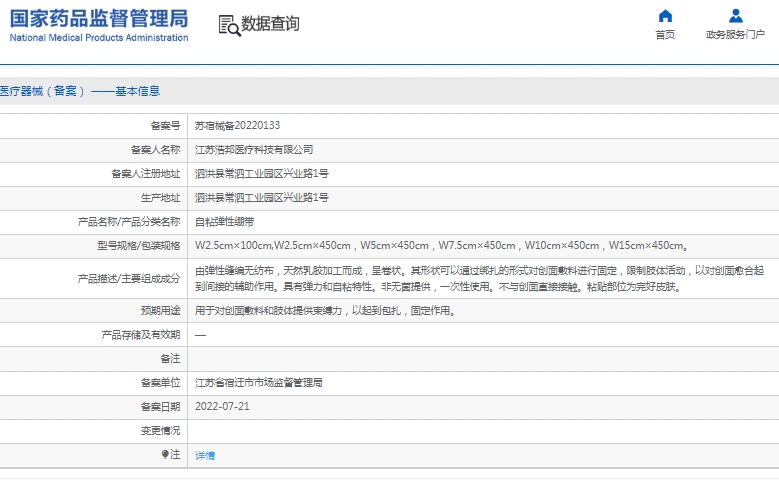This screenshot has width=779, height=484.
Task: Click the dash value beside 产品存储及有效期
Action: pyautogui.click(x=200, y=335)
